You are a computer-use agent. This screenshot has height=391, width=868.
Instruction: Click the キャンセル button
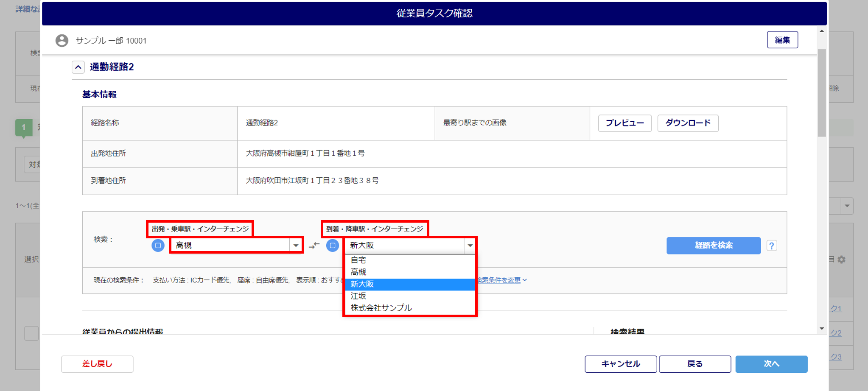pyautogui.click(x=621, y=364)
